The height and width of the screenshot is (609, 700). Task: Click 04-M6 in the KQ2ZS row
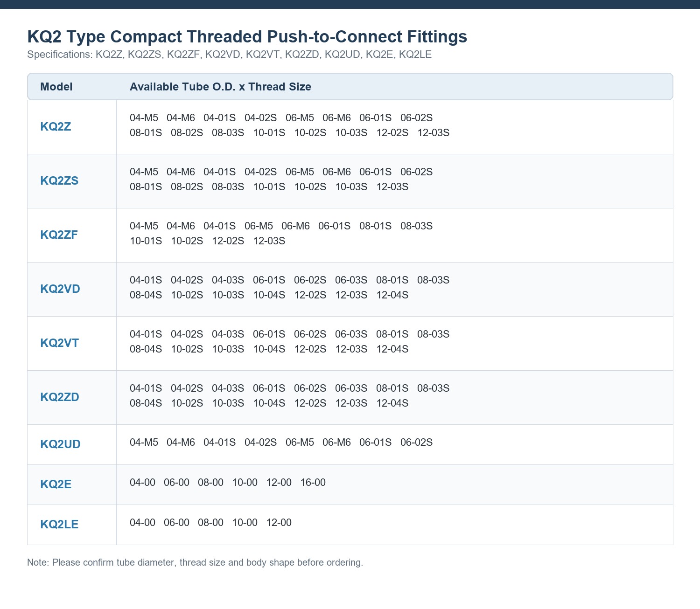(x=181, y=172)
